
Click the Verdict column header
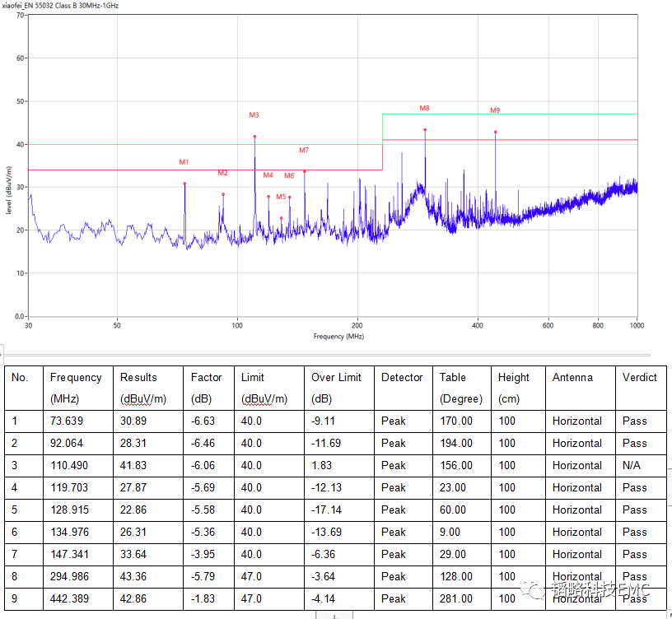point(639,378)
